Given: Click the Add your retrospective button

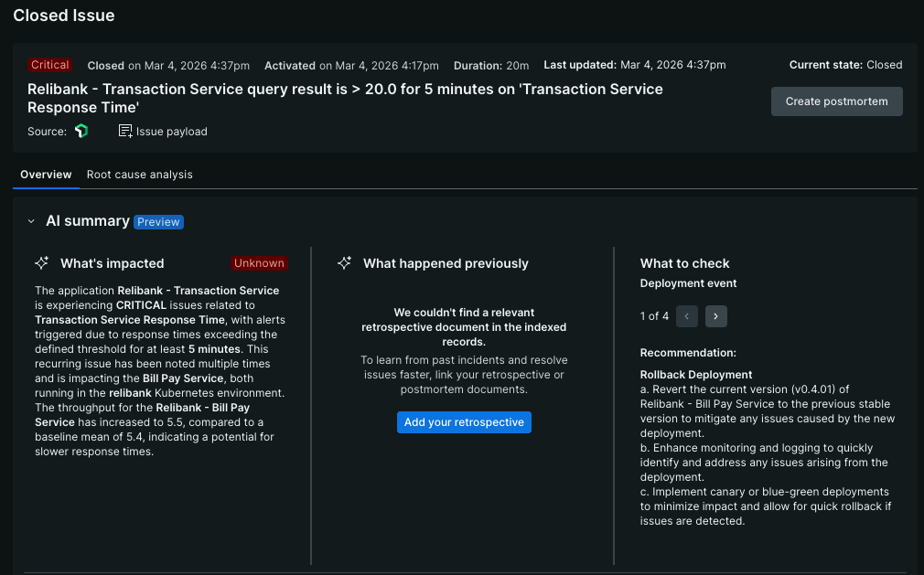Looking at the screenshot, I should (464, 421).
